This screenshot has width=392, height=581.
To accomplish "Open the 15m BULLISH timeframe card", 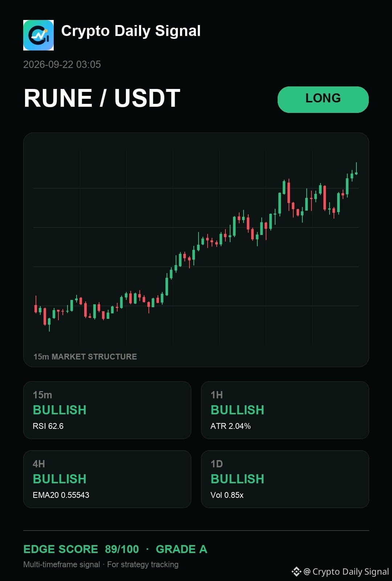I will [x=107, y=410].
